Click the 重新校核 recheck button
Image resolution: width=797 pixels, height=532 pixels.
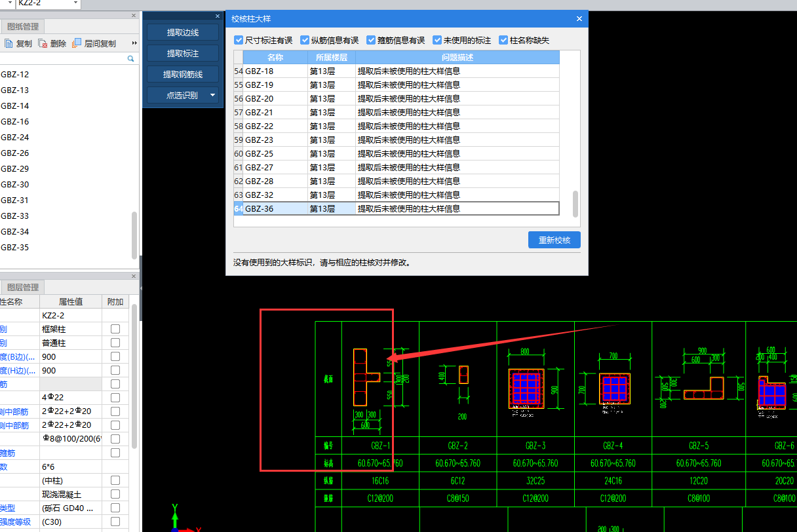click(554, 240)
